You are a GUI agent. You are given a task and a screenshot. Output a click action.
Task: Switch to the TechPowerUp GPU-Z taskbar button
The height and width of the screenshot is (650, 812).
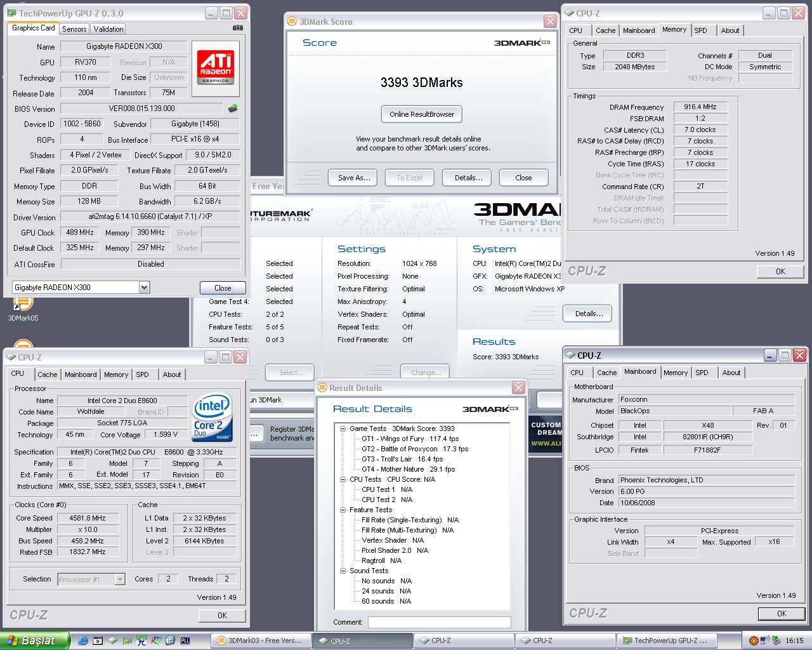[666, 640]
